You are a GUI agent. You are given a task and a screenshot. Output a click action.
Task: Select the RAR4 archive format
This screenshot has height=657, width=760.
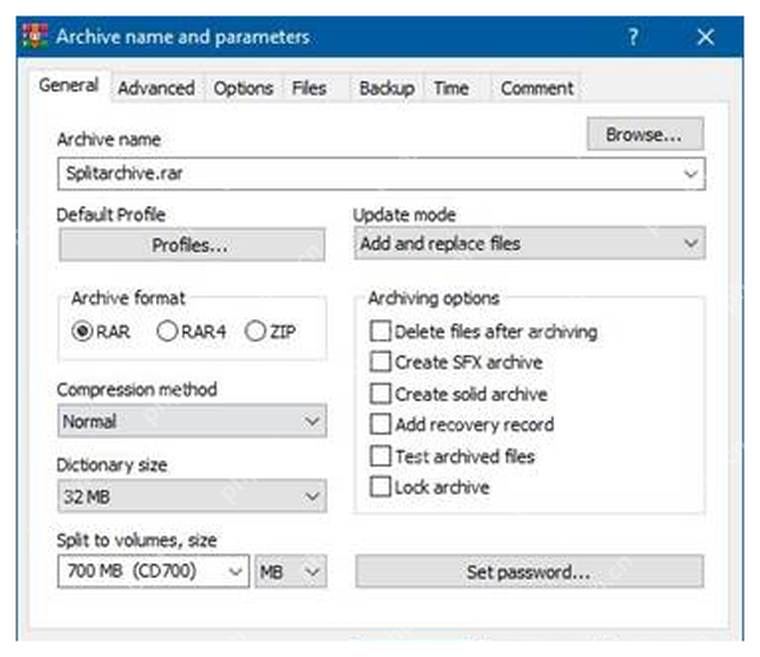191,332
